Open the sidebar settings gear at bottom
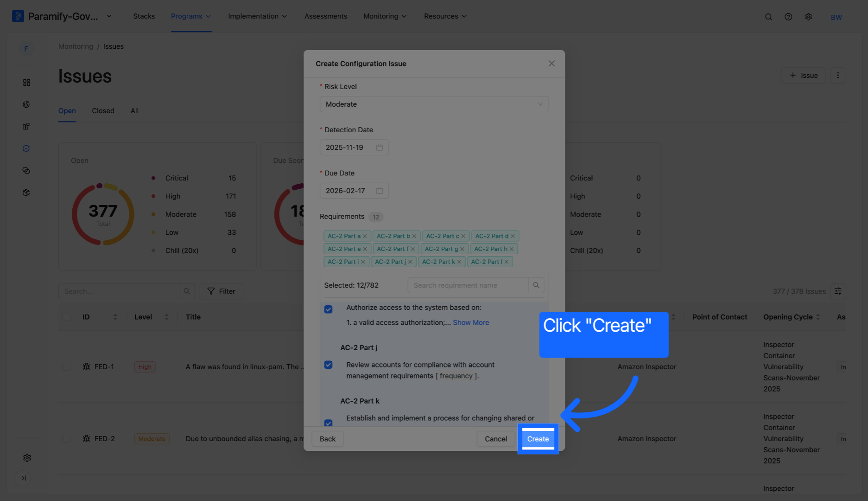This screenshot has height=501, width=868. coord(27,458)
